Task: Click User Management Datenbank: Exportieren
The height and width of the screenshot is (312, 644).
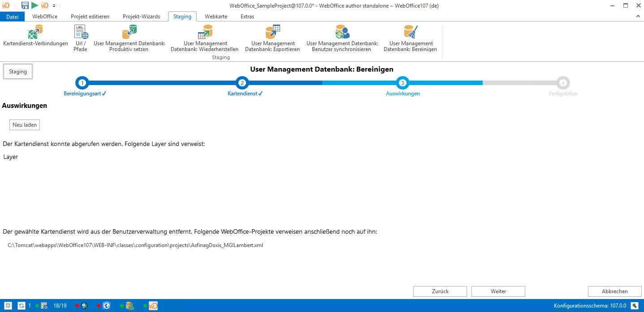Action: pyautogui.click(x=272, y=38)
